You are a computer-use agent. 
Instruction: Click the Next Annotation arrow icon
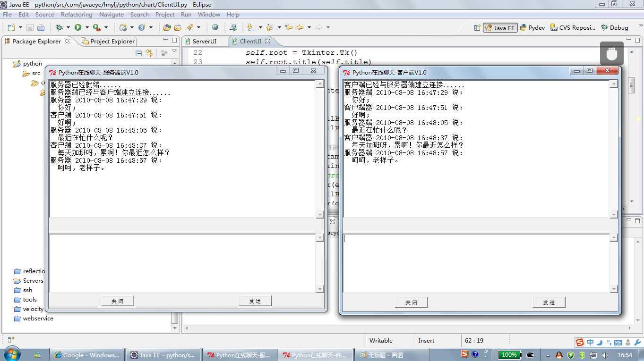(x=251, y=28)
